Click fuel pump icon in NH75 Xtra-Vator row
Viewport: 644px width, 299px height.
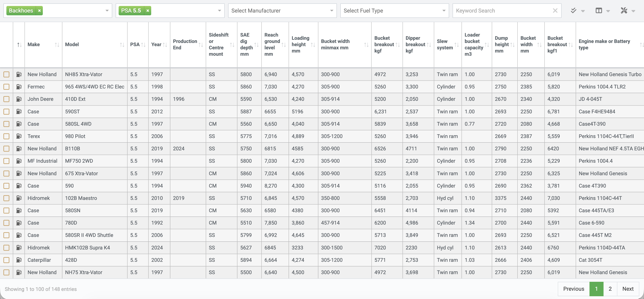pos(19,272)
